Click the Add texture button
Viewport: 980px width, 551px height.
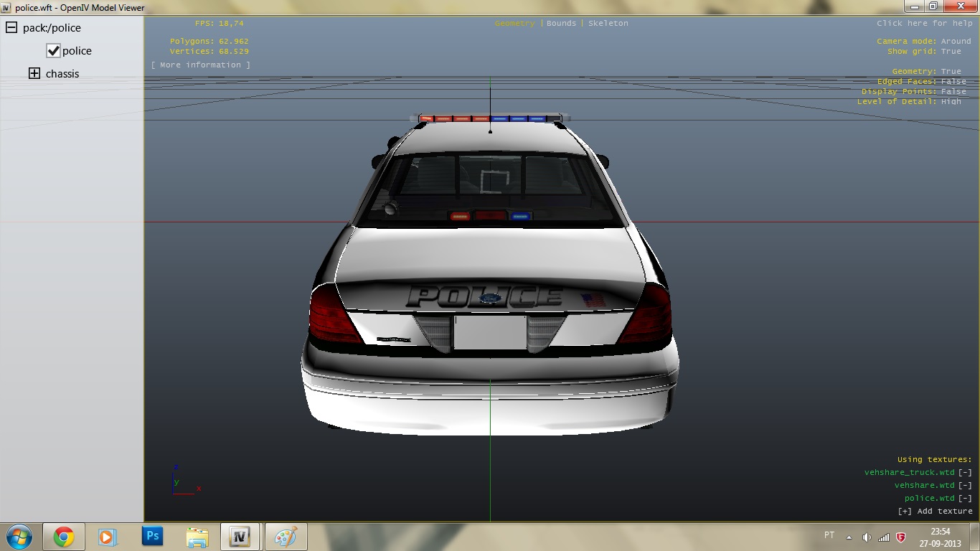point(935,512)
